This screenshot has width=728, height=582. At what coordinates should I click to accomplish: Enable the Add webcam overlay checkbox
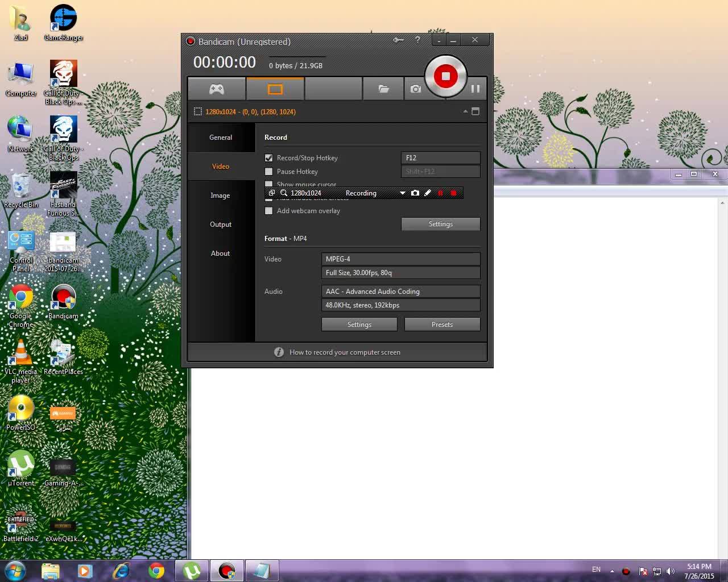(269, 211)
